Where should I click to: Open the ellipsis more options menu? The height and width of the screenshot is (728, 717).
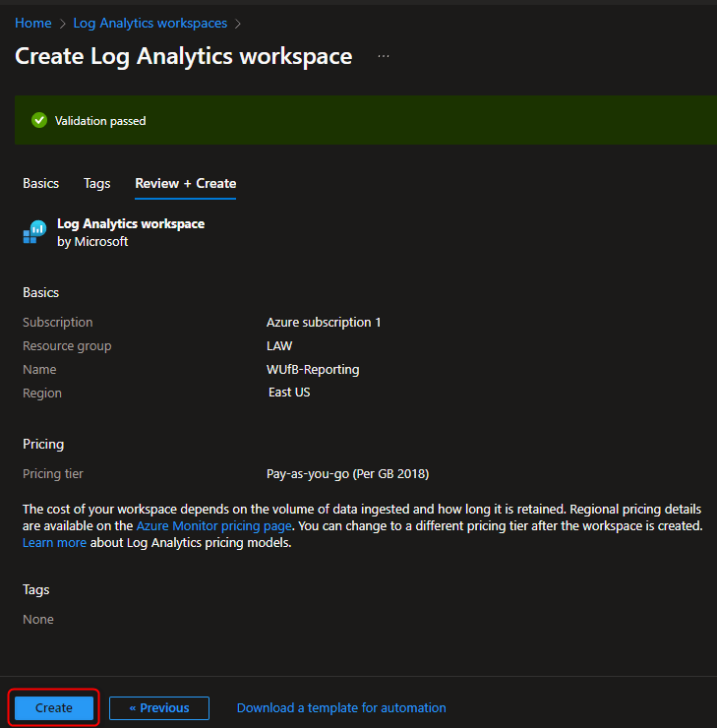coord(384,56)
